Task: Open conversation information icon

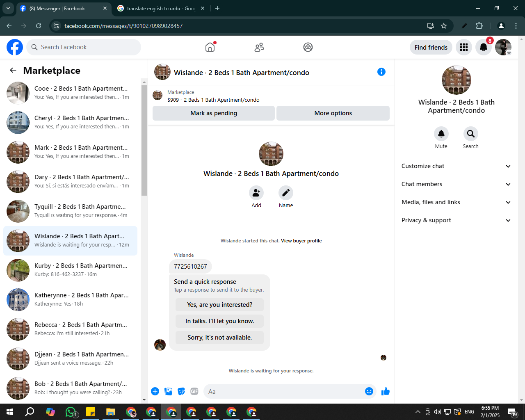Action: (x=381, y=72)
